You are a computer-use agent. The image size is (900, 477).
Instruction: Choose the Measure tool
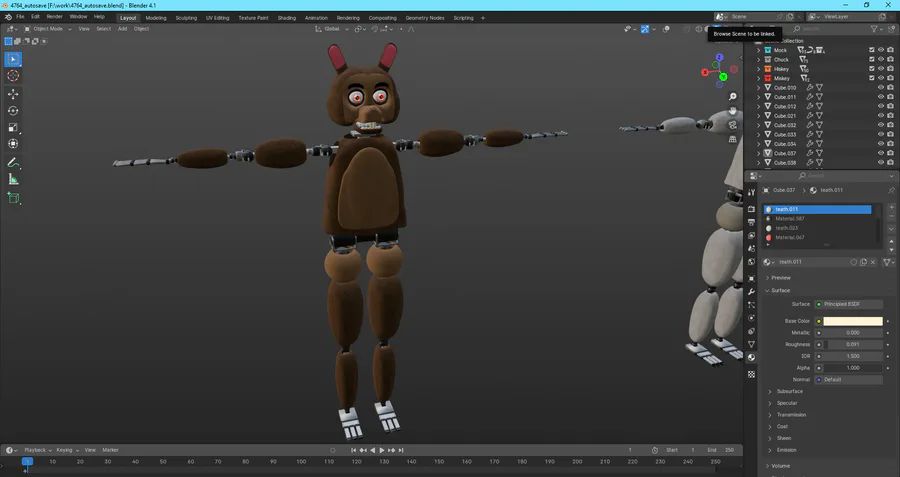(13, 180)
